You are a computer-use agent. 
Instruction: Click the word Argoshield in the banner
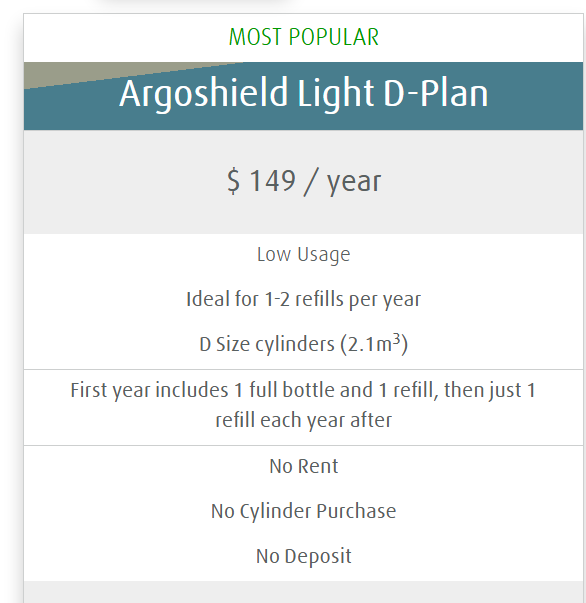[x=203, y=94]
